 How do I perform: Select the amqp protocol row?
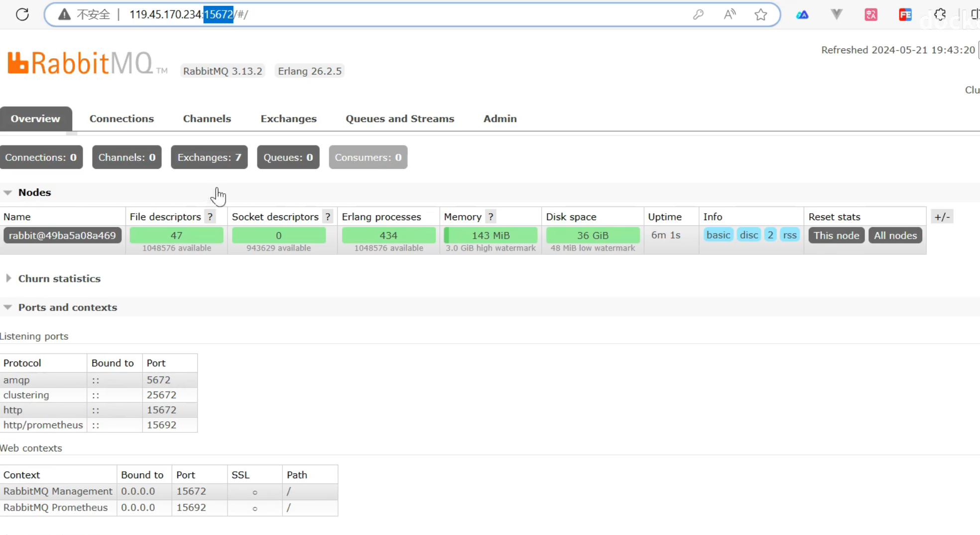[x=99, y=380]
